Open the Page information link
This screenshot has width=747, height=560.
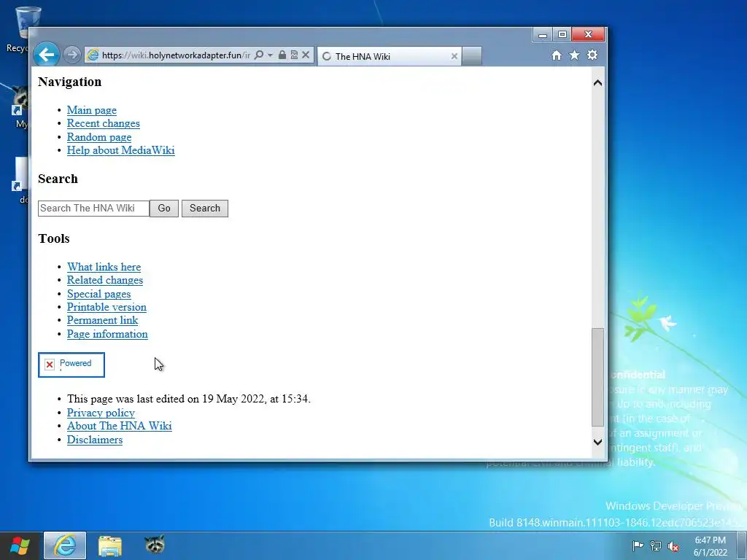click(107, 334)
